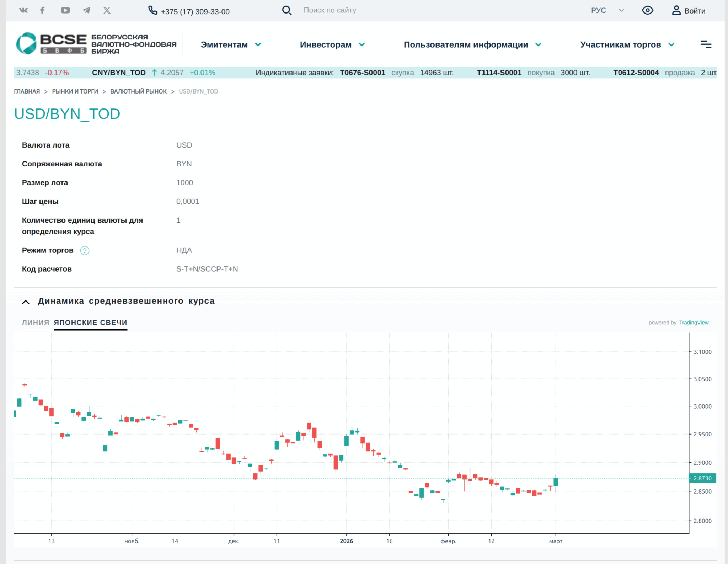Select Японские свечи chart tab
The width and height of the screenshot is (728, 564).
tap(91, 323)
